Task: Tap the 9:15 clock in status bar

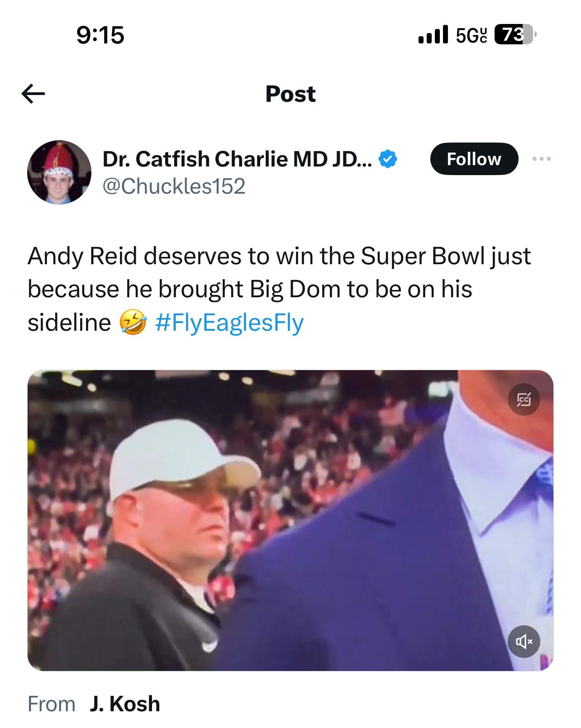Action: (100, 35)
